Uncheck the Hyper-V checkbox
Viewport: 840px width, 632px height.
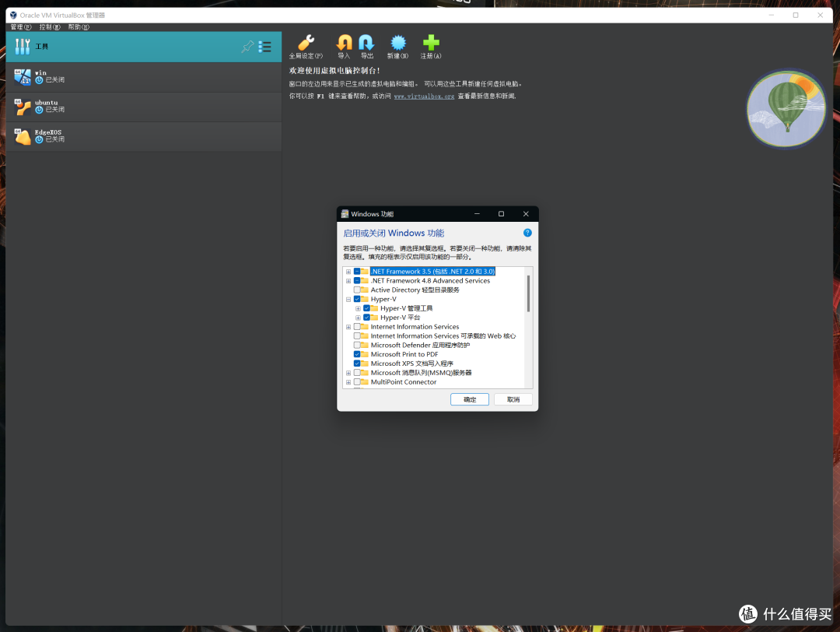click(357, 299)
